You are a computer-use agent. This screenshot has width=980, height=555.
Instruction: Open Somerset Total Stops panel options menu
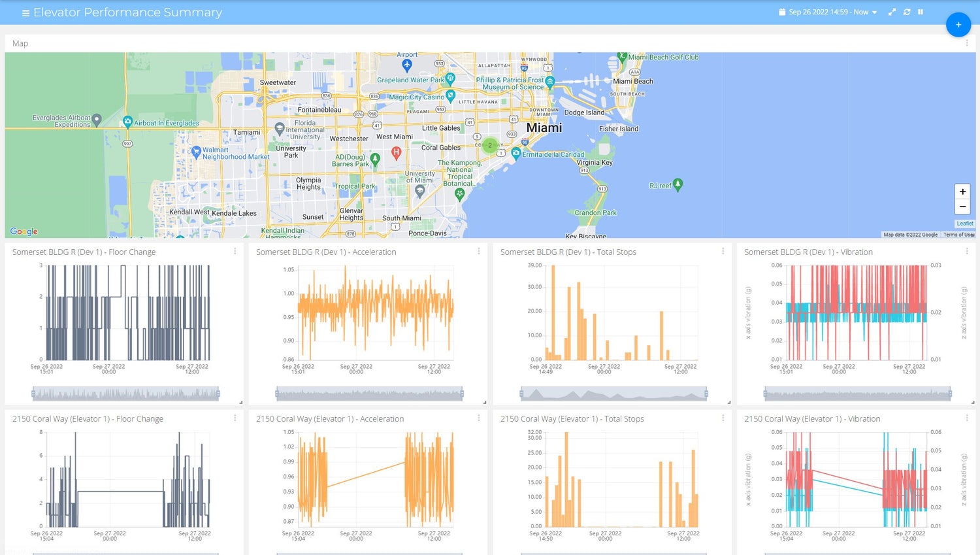[723, 252]
